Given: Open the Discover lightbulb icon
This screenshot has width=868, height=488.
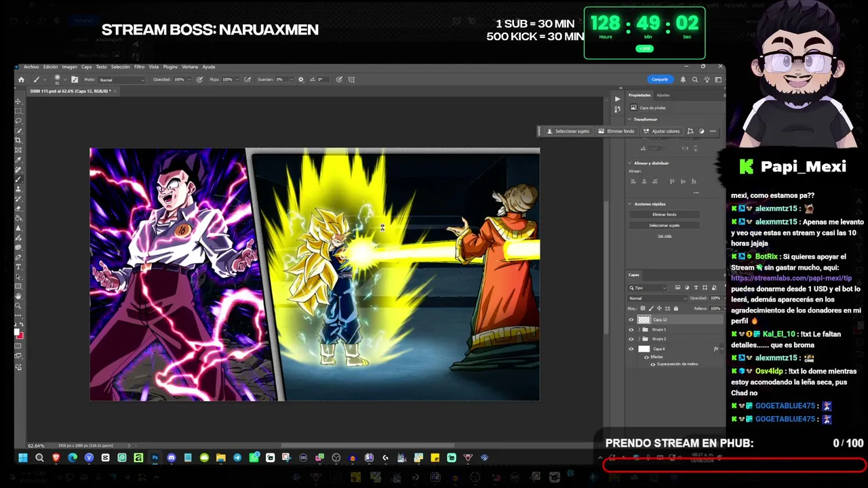Looking at the screenshot, I should click(706, 79).
